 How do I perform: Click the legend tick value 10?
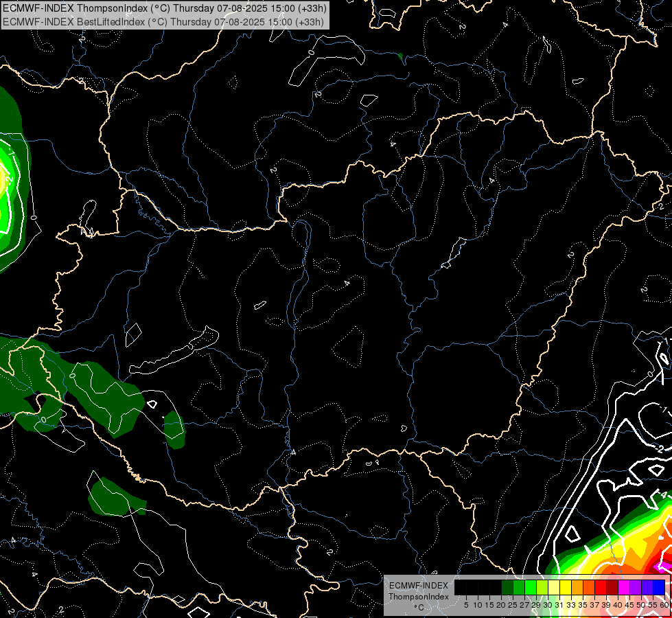(478, 605)
